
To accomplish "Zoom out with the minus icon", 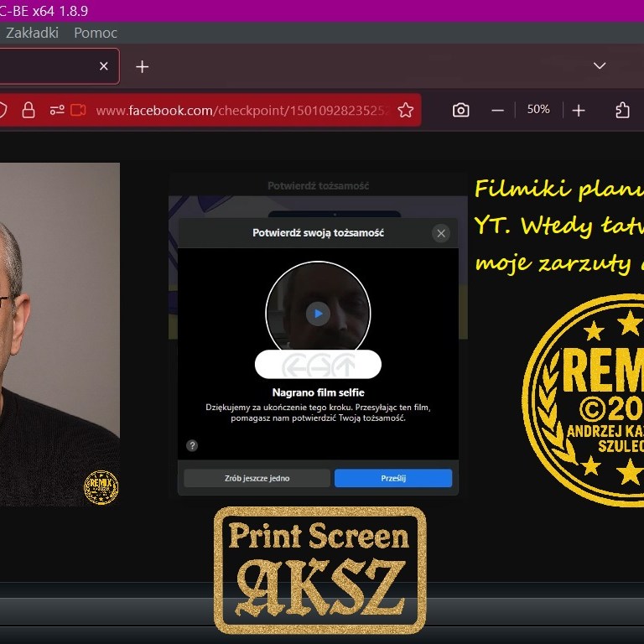I will (498, 111).
